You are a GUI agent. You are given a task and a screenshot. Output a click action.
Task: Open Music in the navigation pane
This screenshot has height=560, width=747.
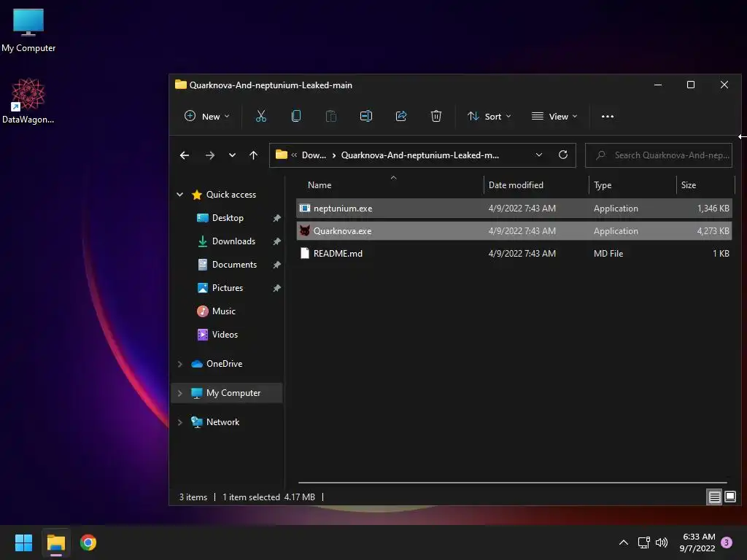[x=223, y=311]
